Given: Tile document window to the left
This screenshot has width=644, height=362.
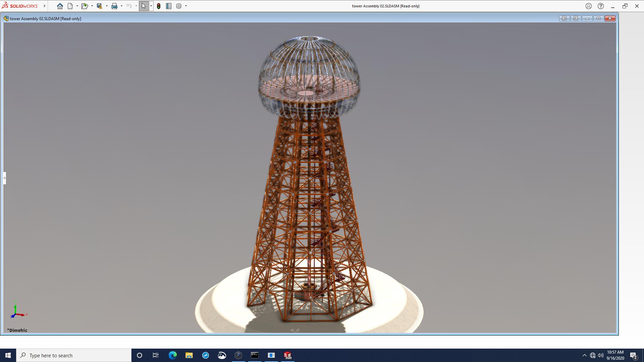Looking at the screenshot, I should coord(564,18).
